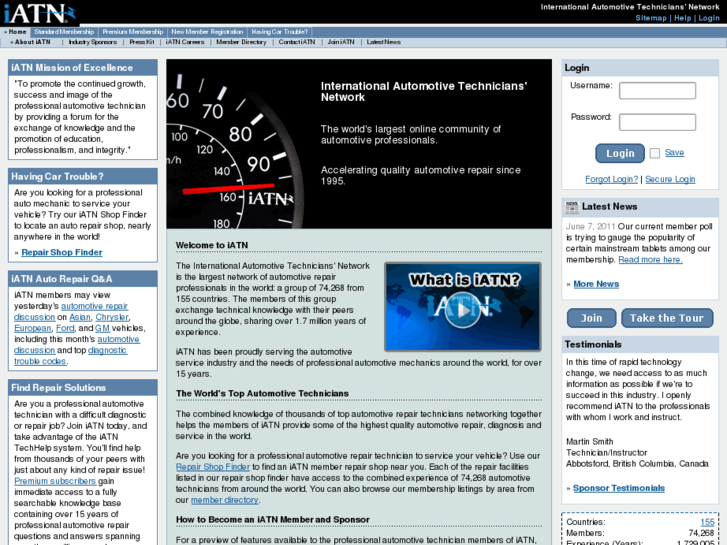Click the Members value 74,268
This screenshot has width=727, height=545.
[701, 533]
